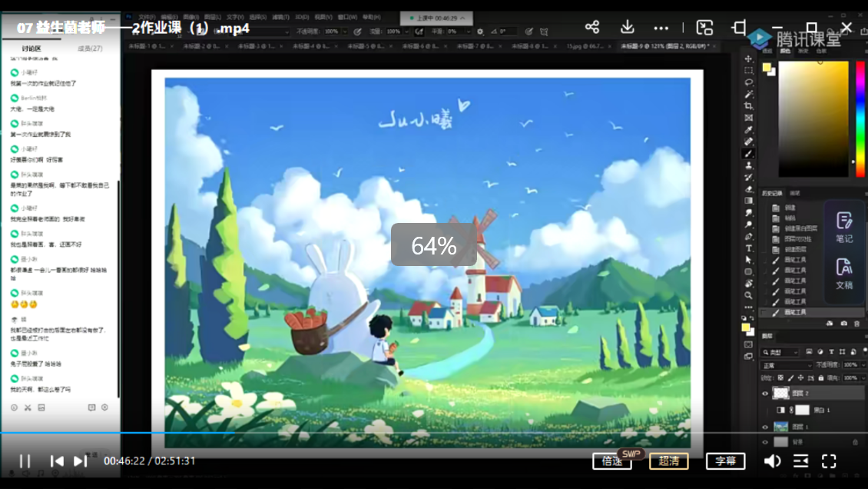Open the layer fill dropdown arrow
Viewport: 868px width, 489px height.
tap(863, 378)
